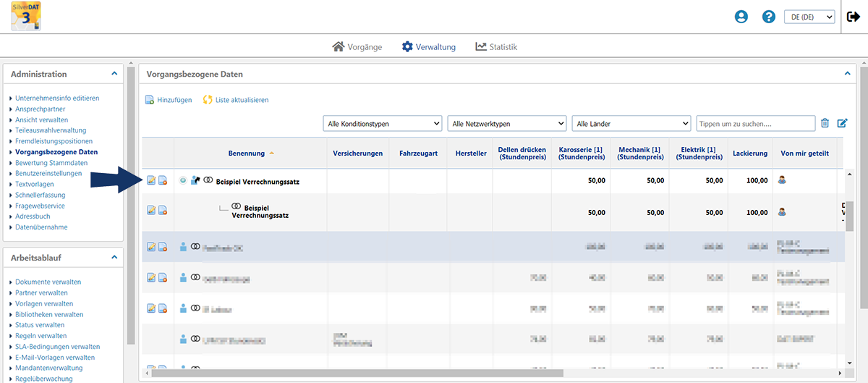Open the DE (DE) language dropdown
Image resolution: width=868 pixels, height=383 pixels.
pyautogui.click(x=809, y=17)
